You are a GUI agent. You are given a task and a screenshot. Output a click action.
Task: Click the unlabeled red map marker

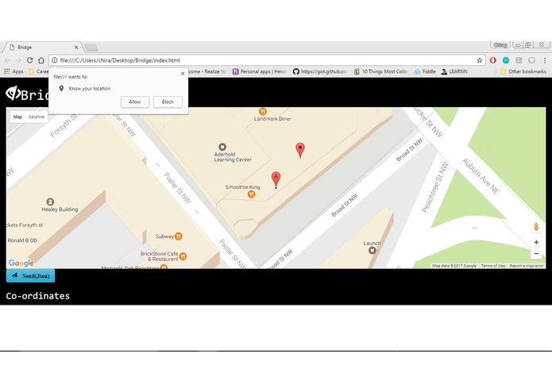pos(300,151)
